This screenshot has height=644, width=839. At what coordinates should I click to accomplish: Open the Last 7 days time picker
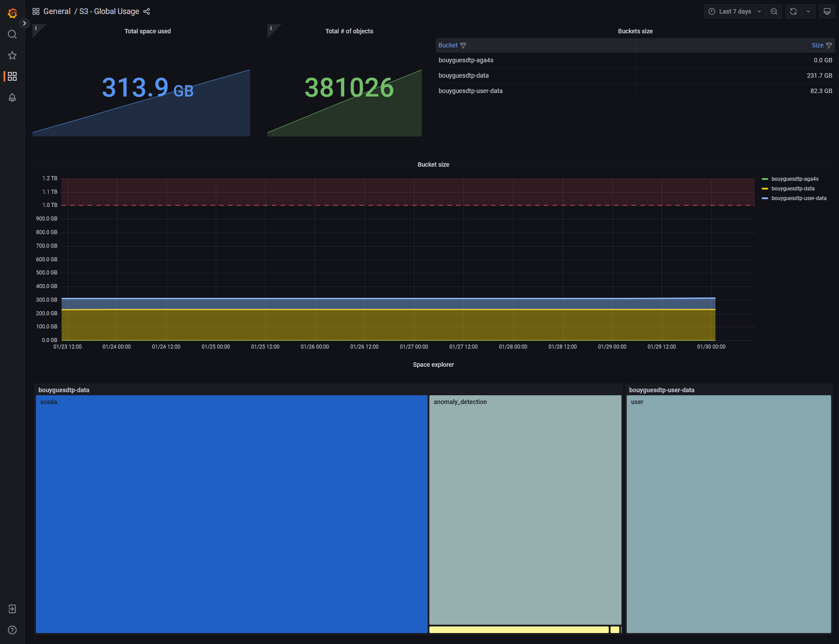pyautogui.click(x=735, y=11)
